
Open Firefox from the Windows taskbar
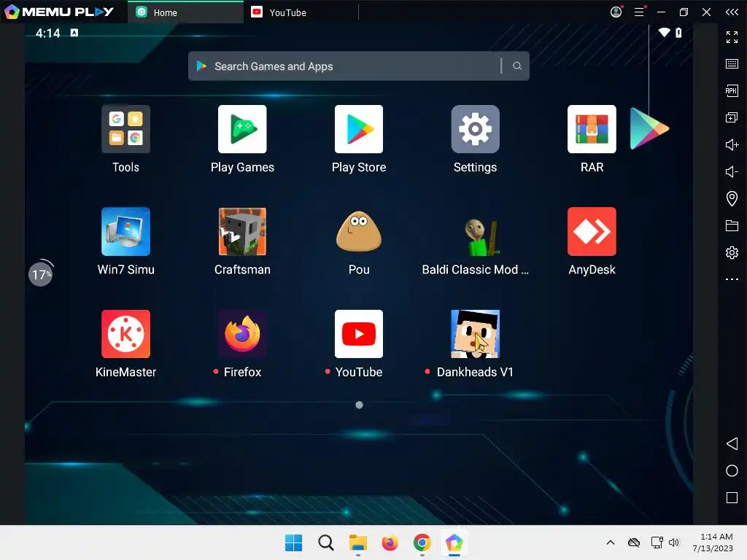click(390, 542)
